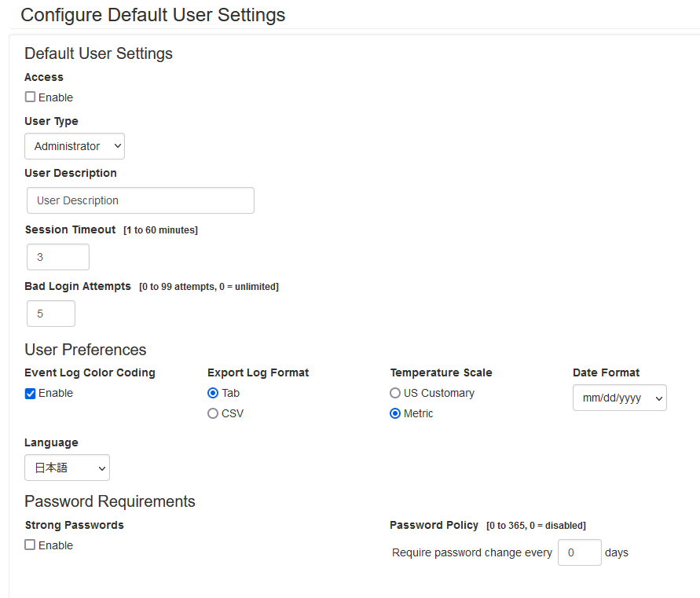
Task: Click the Bad Login Attempts field
Action: [x=51, y=314]
